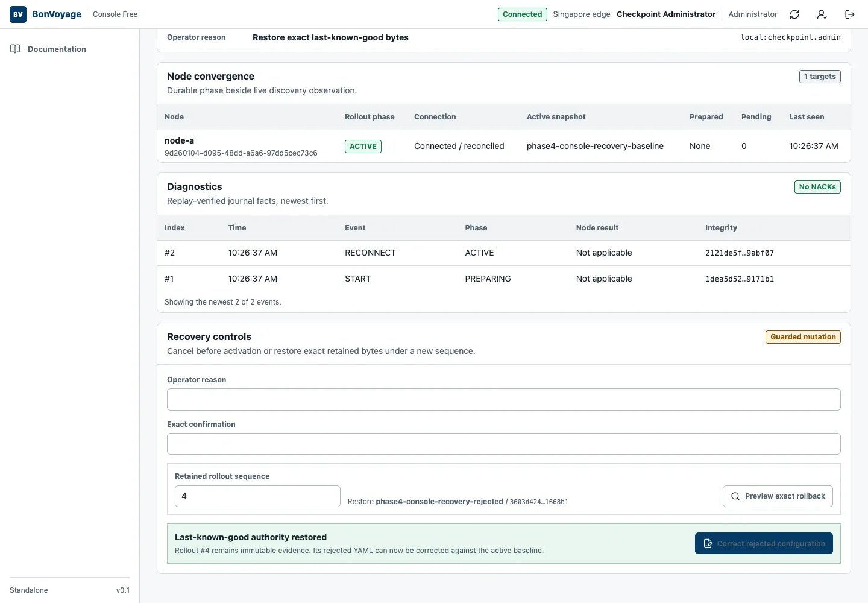Click integrity hash 1dea5d52…9171b1
This screenshot has height=603, width=868.
(x=740, y=279)
